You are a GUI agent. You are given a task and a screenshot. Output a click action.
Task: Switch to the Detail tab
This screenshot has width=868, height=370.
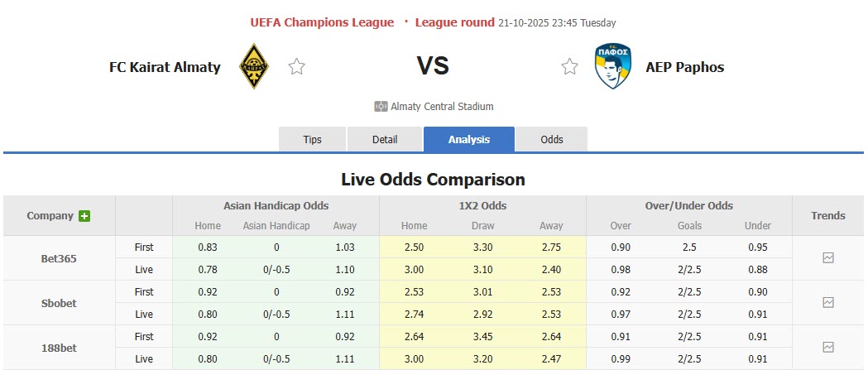click(x=385, y=139)
